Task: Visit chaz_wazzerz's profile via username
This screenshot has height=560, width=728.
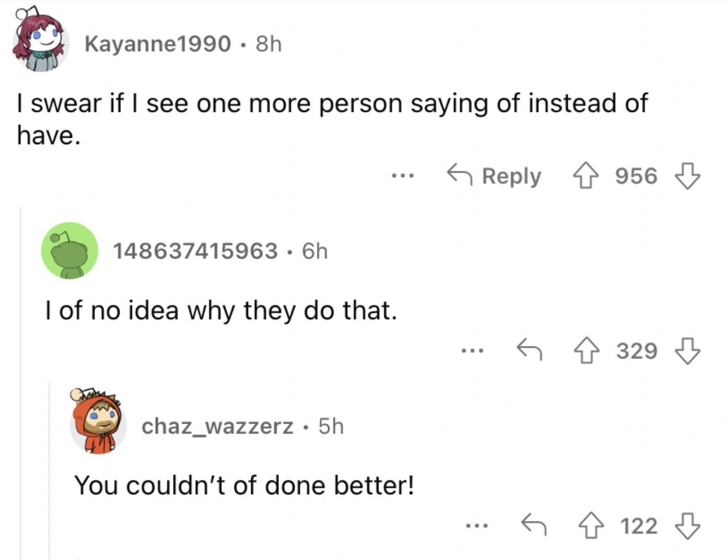Action: pyautogui.click(x=217, y=427)
